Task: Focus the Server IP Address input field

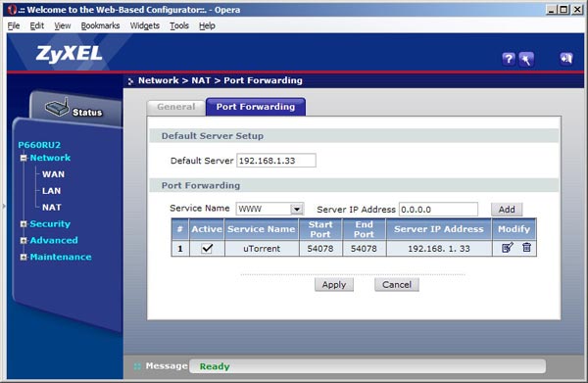Action: tap(438, 210)
